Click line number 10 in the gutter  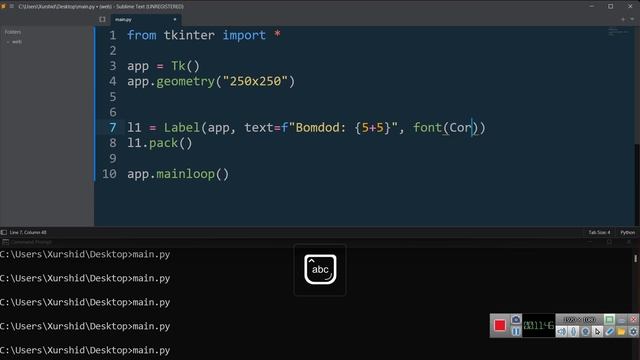[x=109, y=174]
